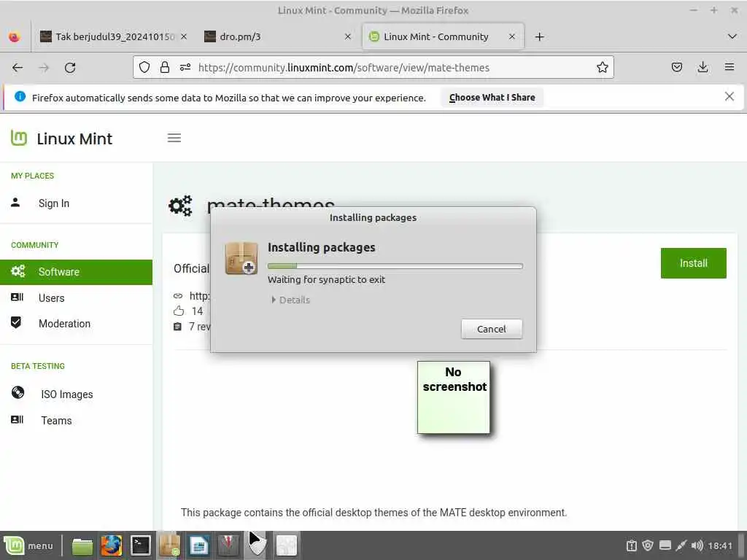Launch Firefox from taskbar

(x=111, y=545)
